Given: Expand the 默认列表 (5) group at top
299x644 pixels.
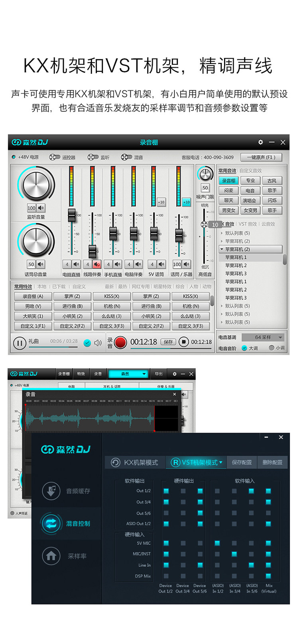Looking at the screenshot, I should pos(222,233).
